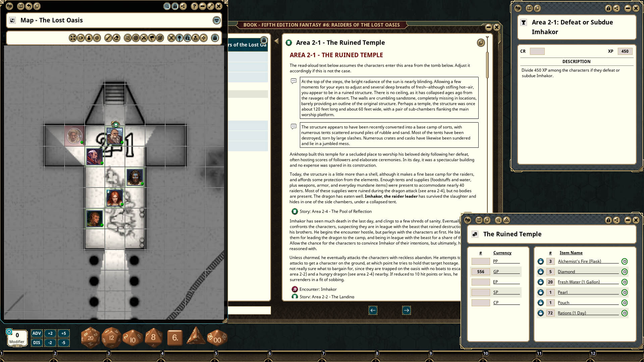644x362 pixels.
Task: Click the lighting tool on the map toolbar
Action: click(x=179, y=38)
